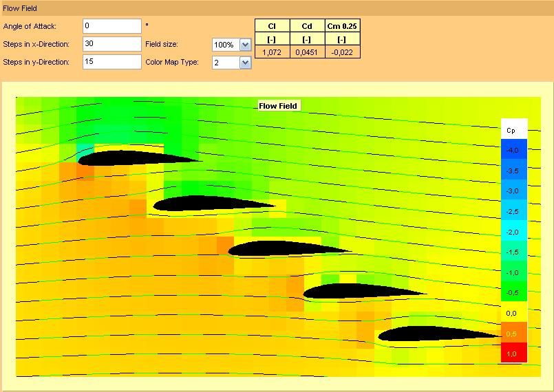
Task: Click the Cl value cell 1,072
Action: tap(272, 52)
